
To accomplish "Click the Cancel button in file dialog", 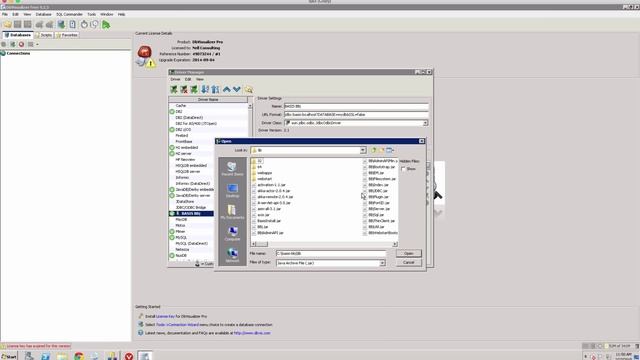I will pos(409,262).
